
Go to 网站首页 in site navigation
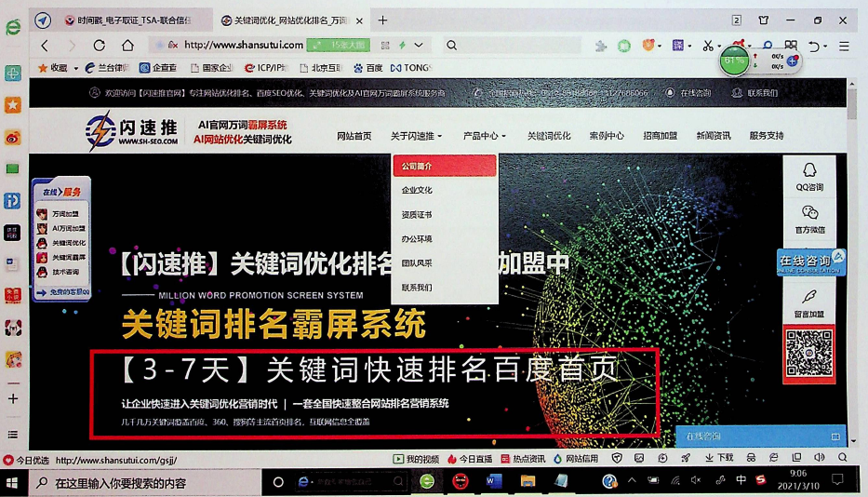(354, 136)
